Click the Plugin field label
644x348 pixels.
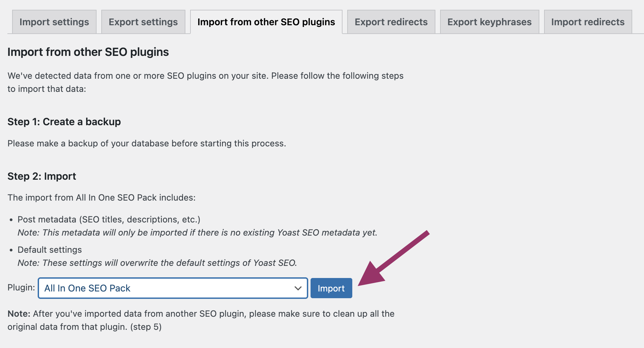21,288
